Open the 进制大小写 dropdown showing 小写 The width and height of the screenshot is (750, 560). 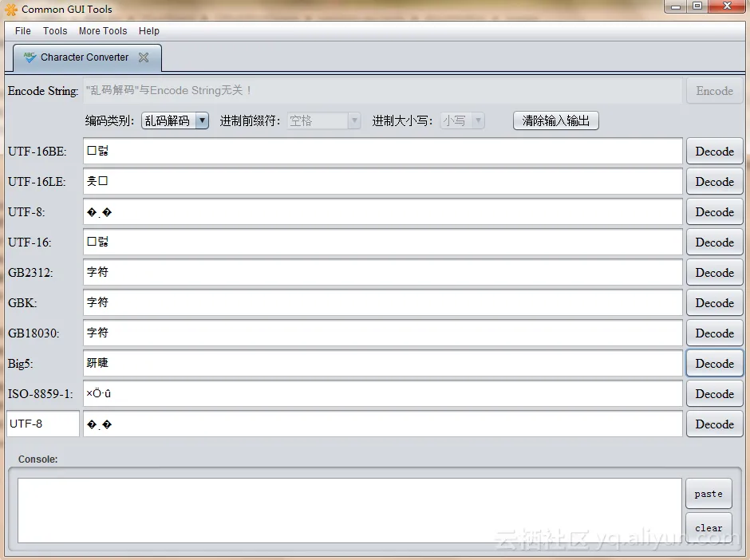click(x=463, y=120)
